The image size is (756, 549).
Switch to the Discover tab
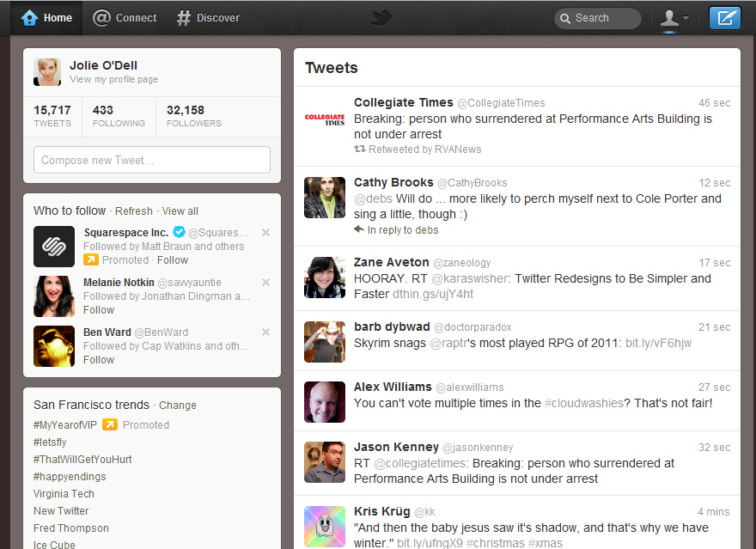(x=208, y=18)
